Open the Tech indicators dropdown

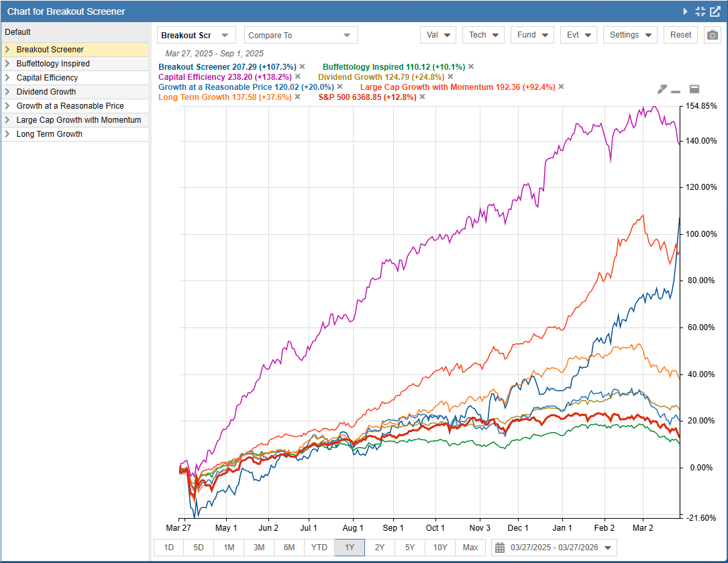point(483,35)
